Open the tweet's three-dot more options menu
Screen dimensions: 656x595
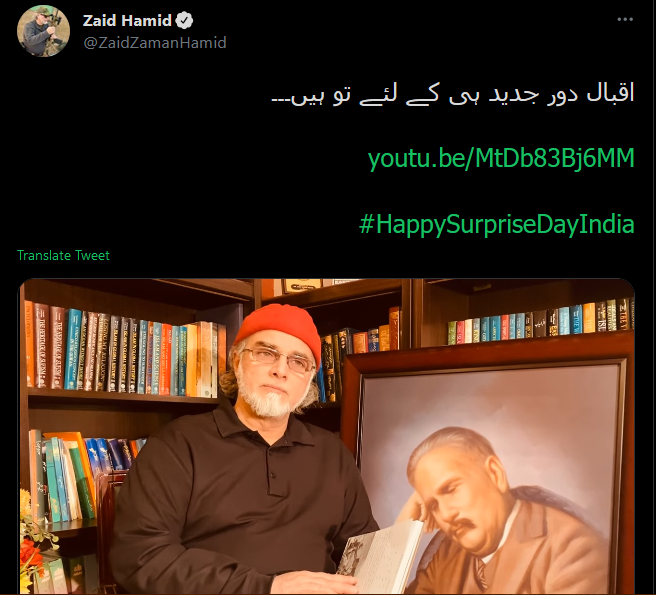625,19
